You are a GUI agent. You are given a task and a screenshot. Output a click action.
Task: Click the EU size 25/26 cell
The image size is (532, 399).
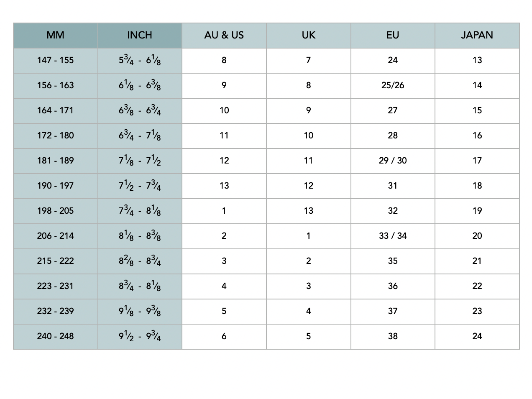pos(393,85)
